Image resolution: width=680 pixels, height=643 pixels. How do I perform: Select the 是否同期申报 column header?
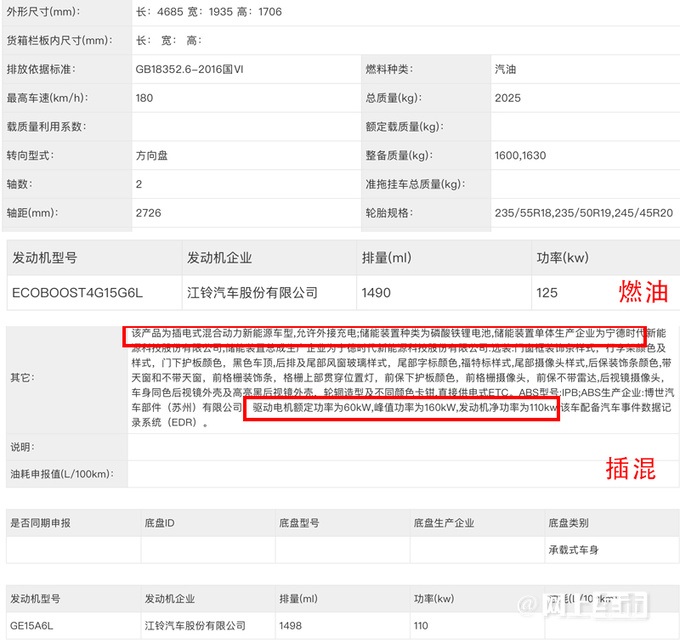tap(40, 523)
